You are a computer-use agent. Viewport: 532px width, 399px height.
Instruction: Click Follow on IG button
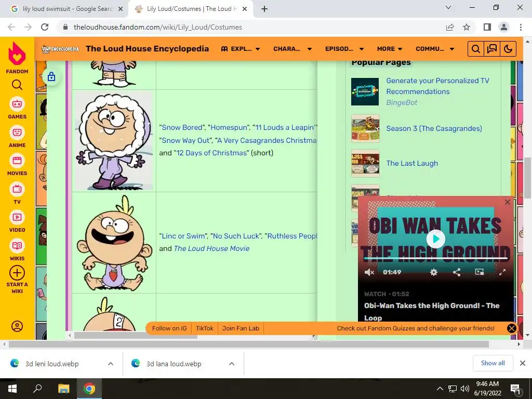[169, 328]
